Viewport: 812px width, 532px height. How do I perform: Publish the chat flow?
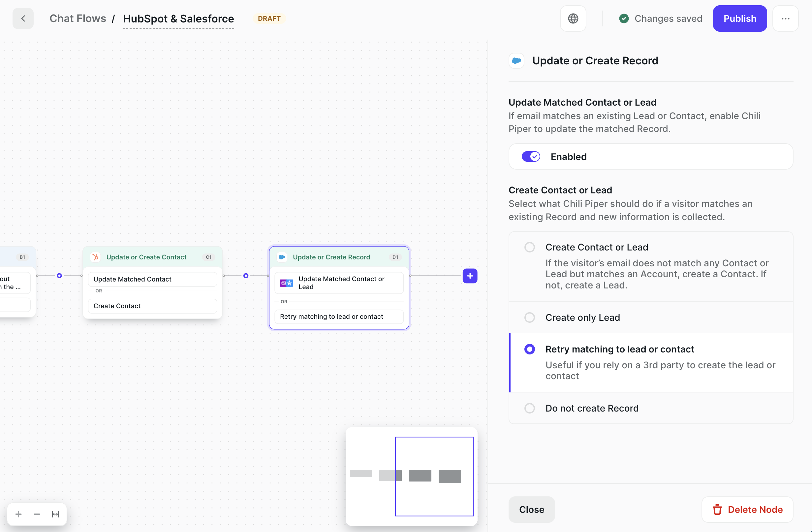[x=740, y=18]
